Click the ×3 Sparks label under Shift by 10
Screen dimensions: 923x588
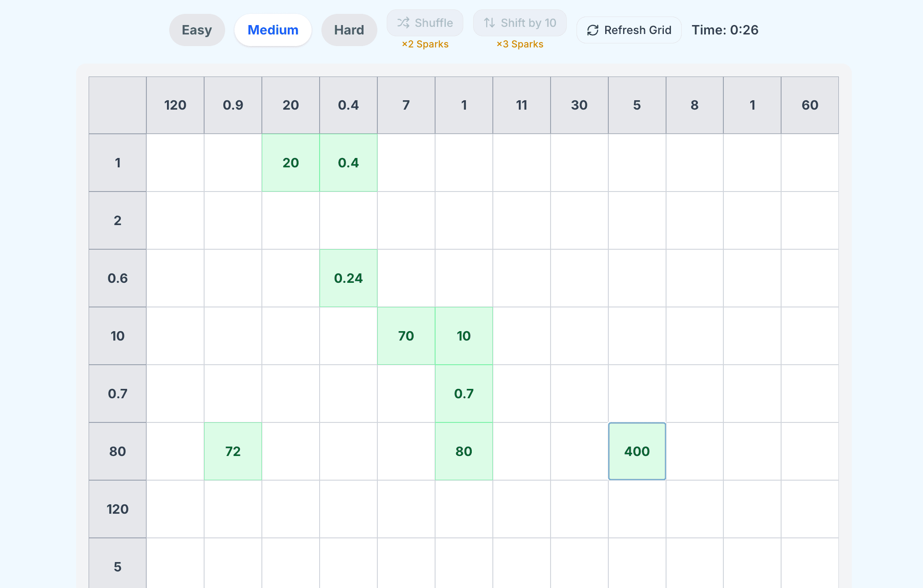520,44
